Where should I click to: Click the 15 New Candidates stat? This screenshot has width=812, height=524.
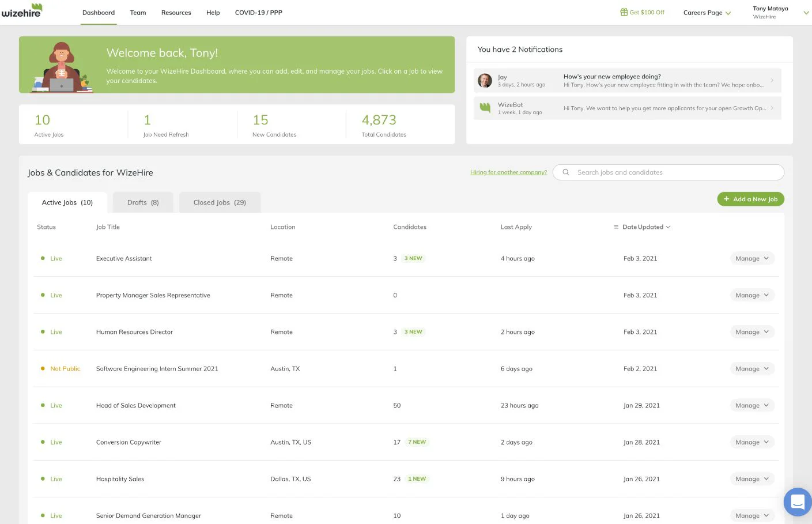(274, 125)
